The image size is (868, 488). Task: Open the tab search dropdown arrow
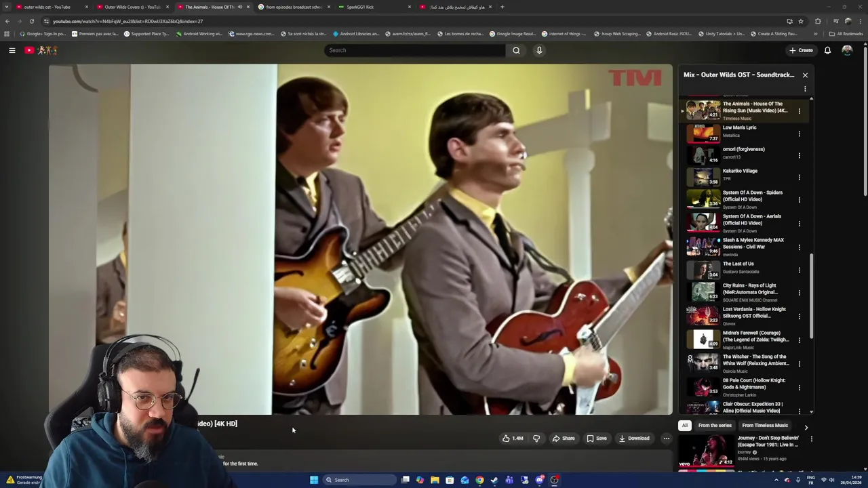[x=7, y=7]
